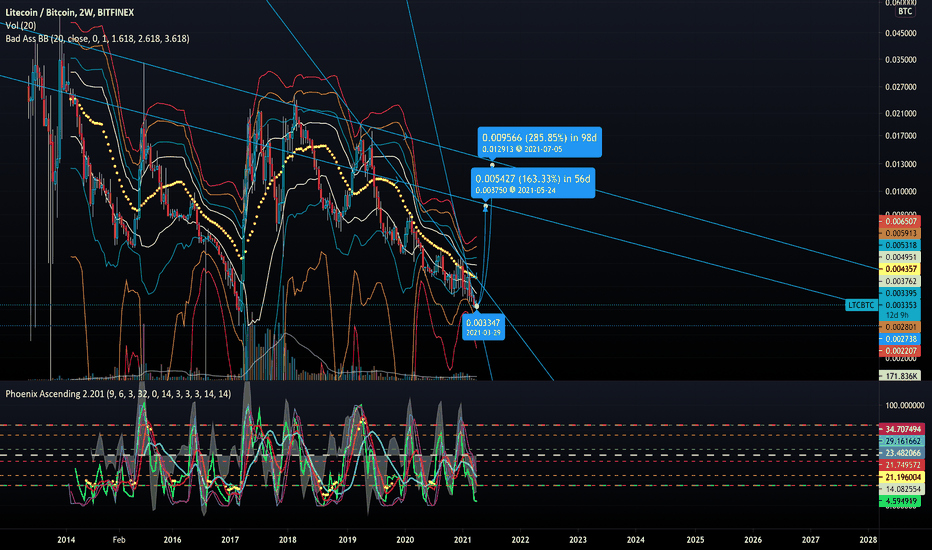Click the 0.005427 (163.33%) in 56d forecast label
This screenshot has width=932, height=550.
[x=533, y=183]
